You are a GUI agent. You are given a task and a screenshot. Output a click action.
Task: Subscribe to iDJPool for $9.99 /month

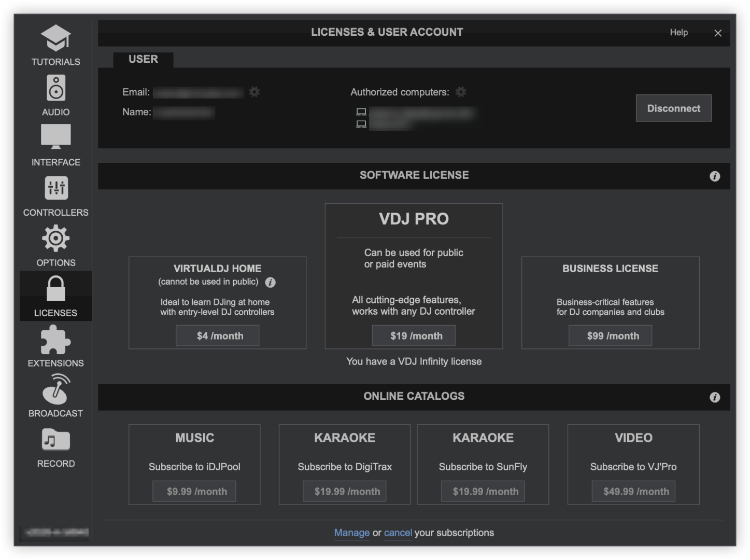(x=194, y=491)
